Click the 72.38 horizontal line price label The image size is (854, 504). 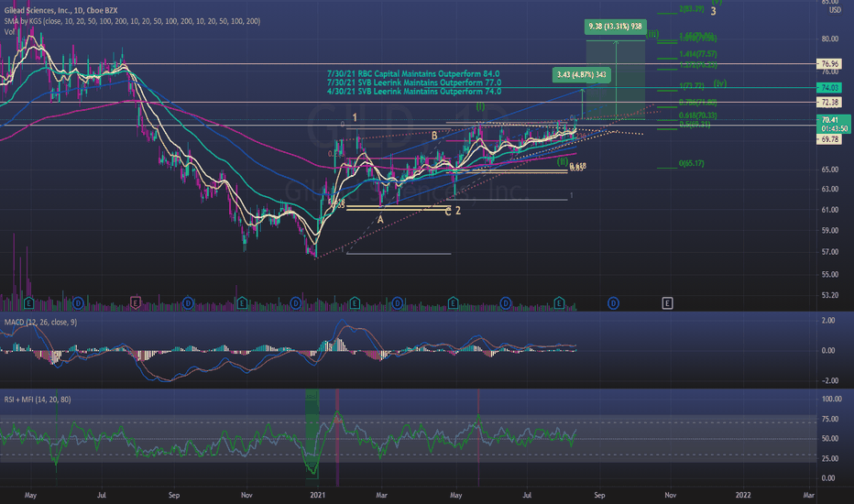coord(829,103)
